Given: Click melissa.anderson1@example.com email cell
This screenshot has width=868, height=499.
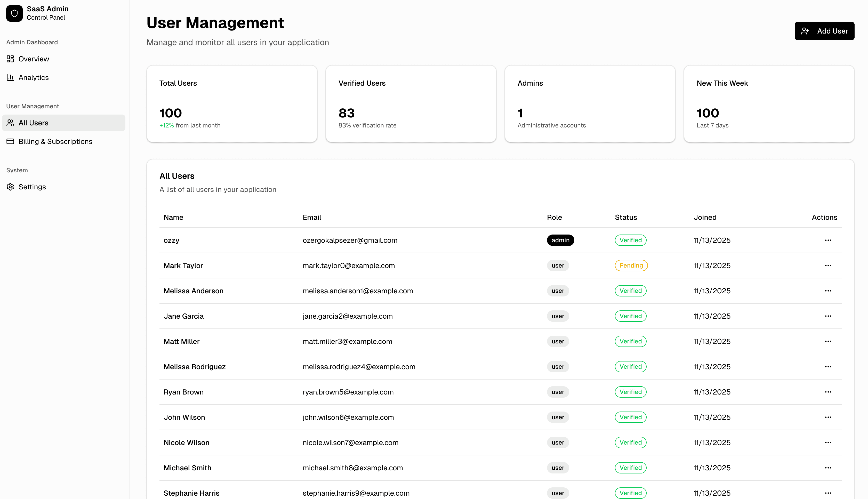Looking at the screenshot, I should click(x=358, y=291).
